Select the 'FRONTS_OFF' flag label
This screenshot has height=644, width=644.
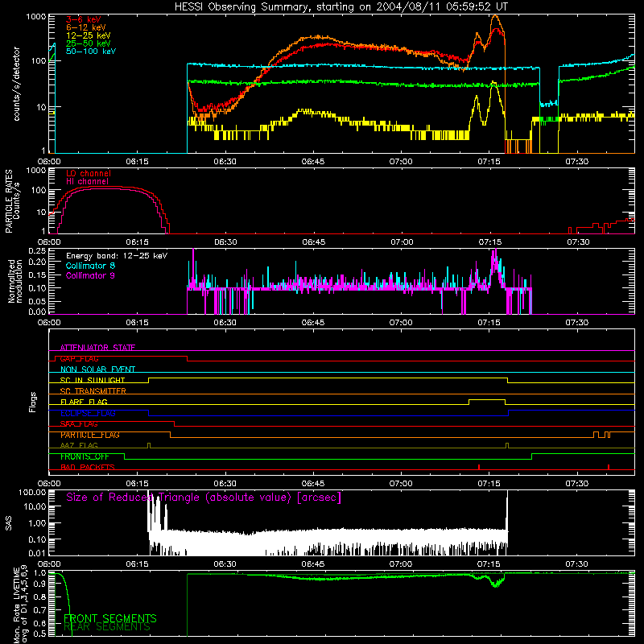pos(85,456)
